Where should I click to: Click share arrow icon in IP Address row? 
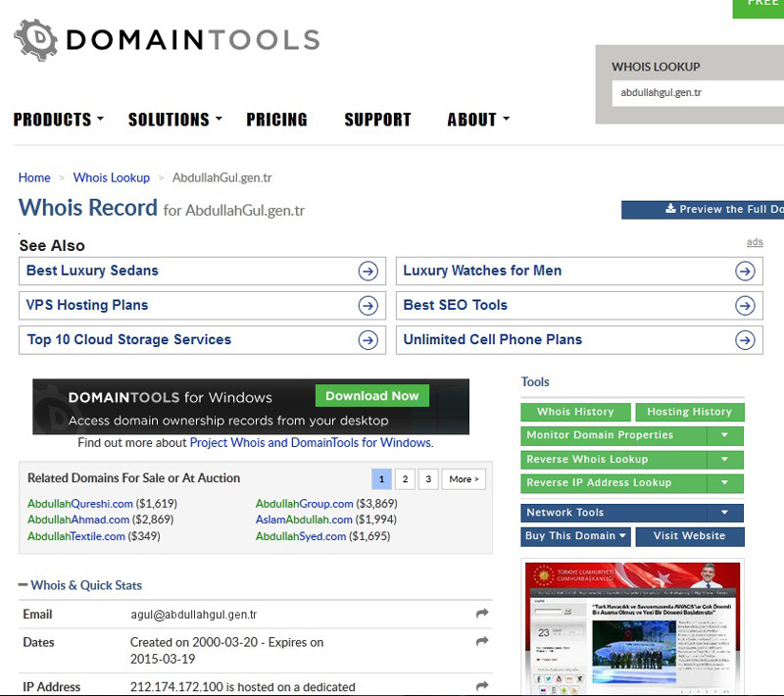(482, 686)
